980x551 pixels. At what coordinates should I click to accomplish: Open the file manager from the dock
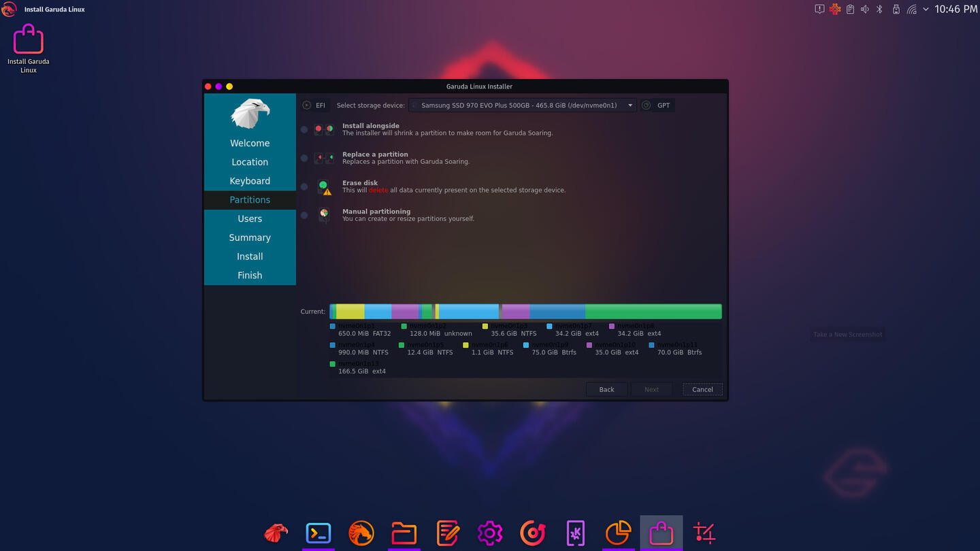point(404,533)
